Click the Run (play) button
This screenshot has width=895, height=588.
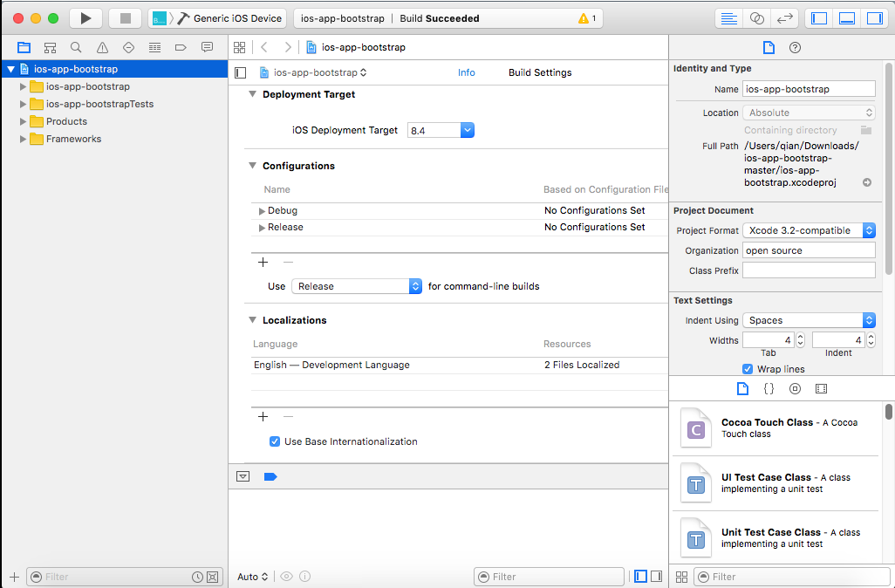pos(85,18)
